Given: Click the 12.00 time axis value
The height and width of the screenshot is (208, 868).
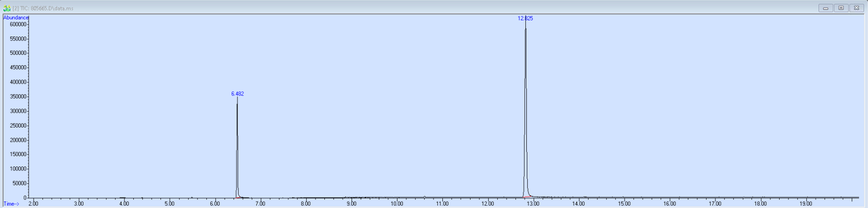Looking at the screenshot, I should pos(487,204).
